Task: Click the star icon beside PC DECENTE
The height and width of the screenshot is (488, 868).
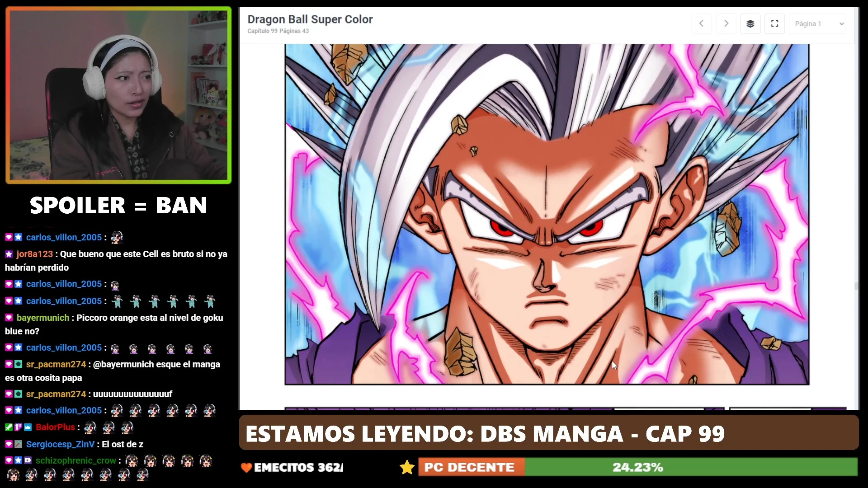Action: point(407,467)
